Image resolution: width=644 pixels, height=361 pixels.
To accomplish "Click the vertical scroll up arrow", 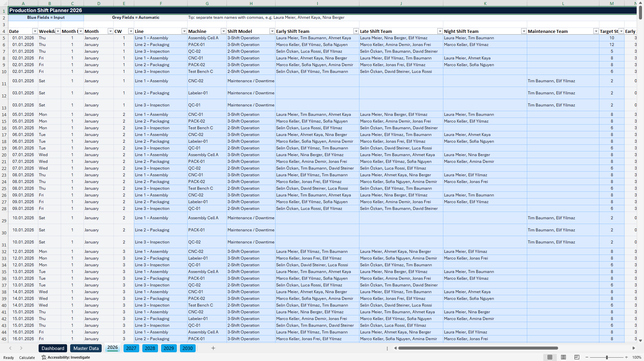I will tap(640, 3).
